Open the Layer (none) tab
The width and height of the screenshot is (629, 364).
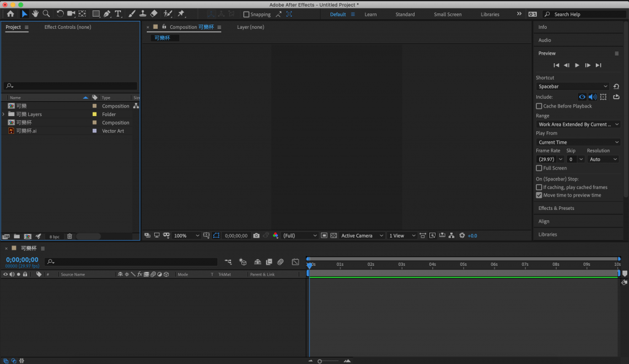[251, 27]
